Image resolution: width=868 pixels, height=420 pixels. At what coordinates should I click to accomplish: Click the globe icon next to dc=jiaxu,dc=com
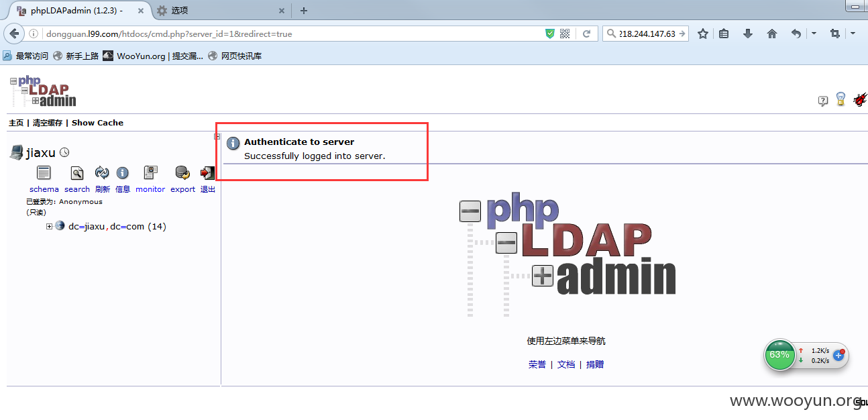tap(60, 226)
